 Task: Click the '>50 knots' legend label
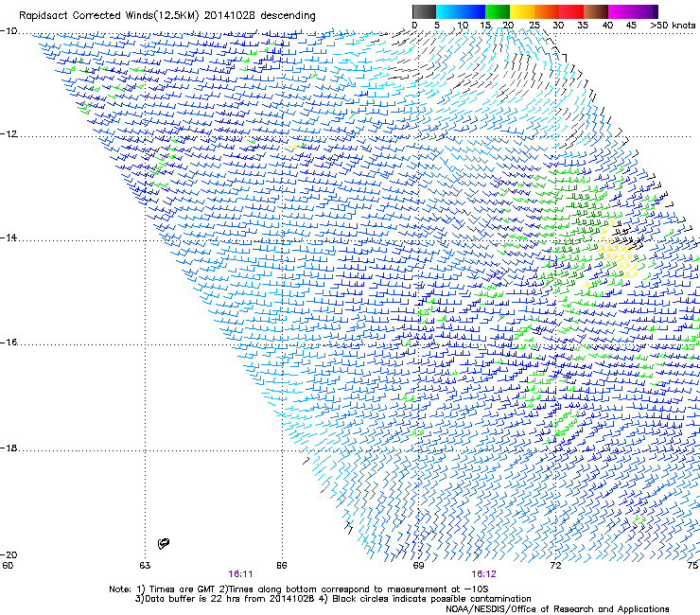click(x=673, y=26)
